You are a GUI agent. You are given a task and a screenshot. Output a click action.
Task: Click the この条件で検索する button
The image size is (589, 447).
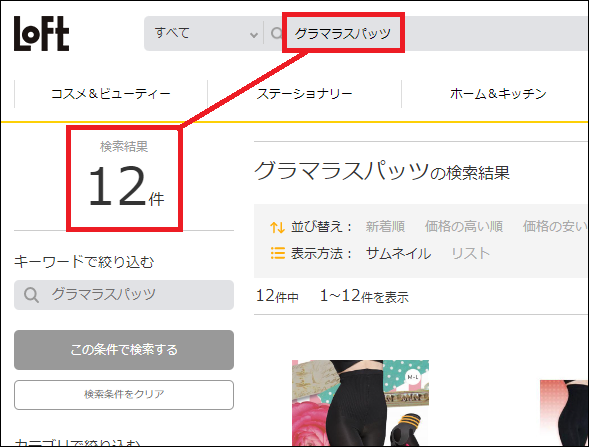click(124, 350)
